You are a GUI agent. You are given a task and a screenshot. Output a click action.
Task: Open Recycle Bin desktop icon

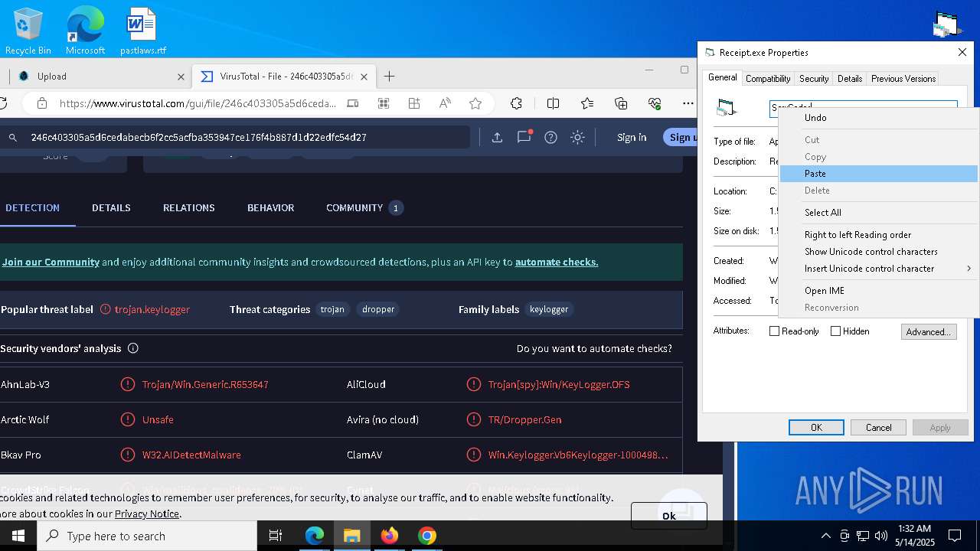click(x=28, y=31)
